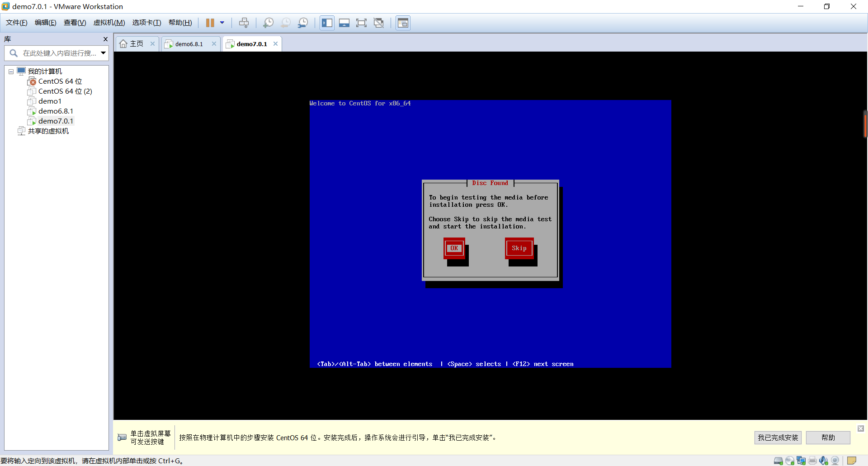Open the power options dropdown arrow
This screenshot has width=868, height=466.
(222, 23)
